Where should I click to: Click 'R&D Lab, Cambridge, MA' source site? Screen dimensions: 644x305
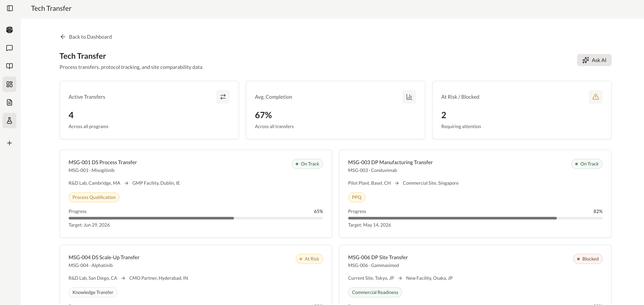pos(94,183)
